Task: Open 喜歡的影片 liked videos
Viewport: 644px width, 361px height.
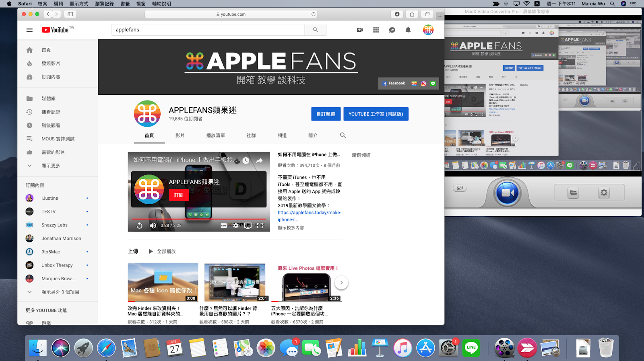Action: [58, 152]
